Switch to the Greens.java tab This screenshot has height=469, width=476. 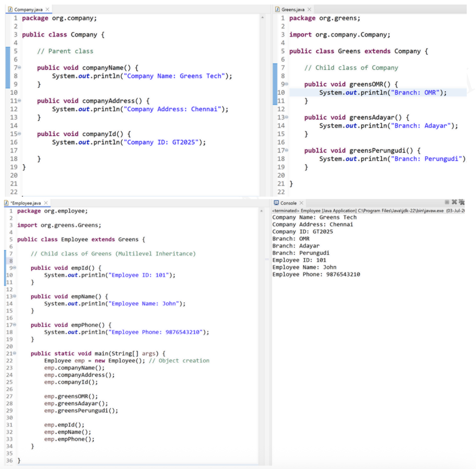pos(292,9)
